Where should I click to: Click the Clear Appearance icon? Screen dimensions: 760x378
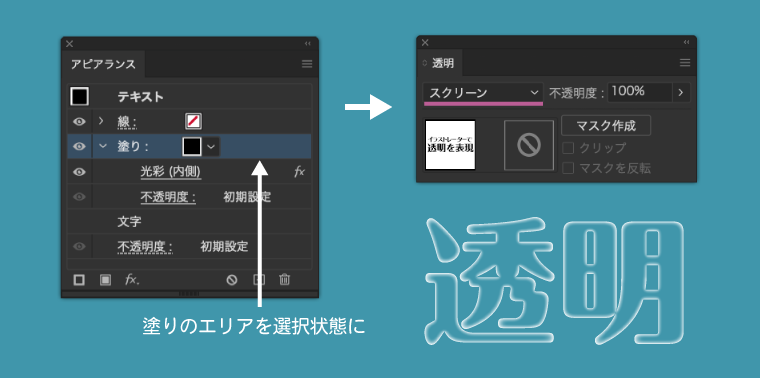pyautogui.click(x=232, y=280)
